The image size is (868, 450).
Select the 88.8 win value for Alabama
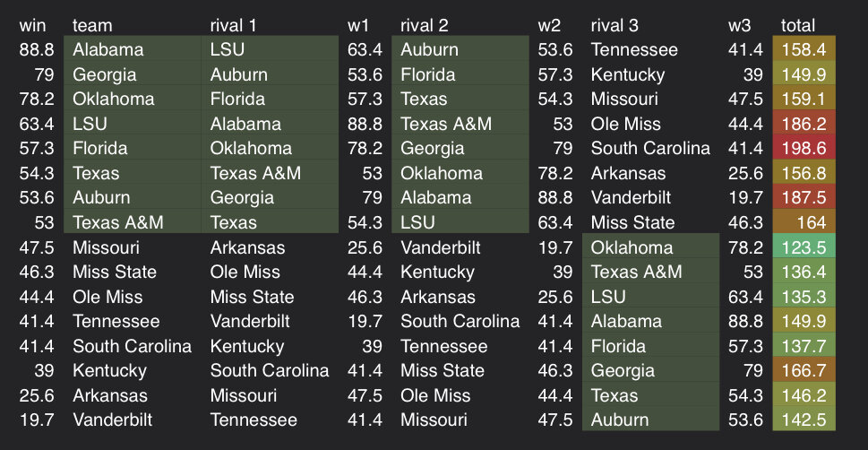(37, 49)
